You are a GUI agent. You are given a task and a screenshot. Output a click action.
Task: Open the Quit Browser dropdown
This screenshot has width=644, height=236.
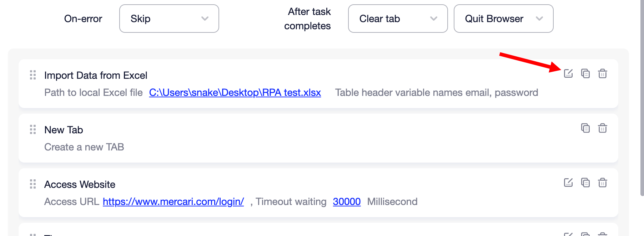tap(503, 19)
